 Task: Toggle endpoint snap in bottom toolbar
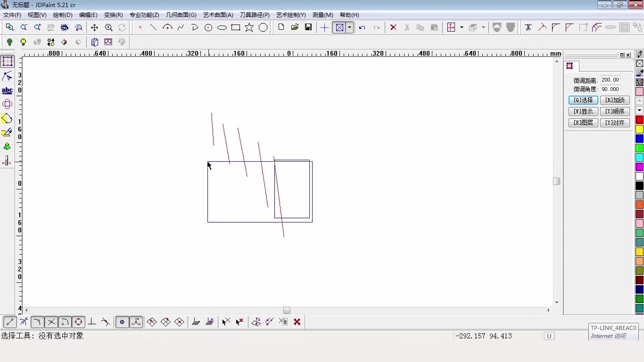coord(10,322)
